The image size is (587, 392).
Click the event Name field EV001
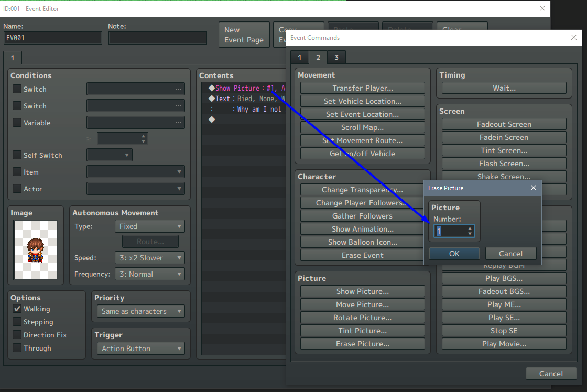point(53,38)
